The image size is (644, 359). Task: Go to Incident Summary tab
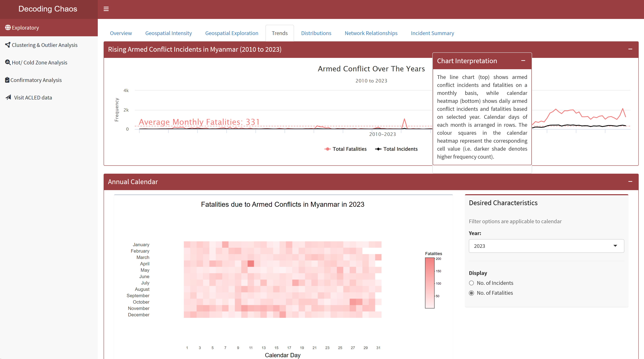(x=432, y=33)
